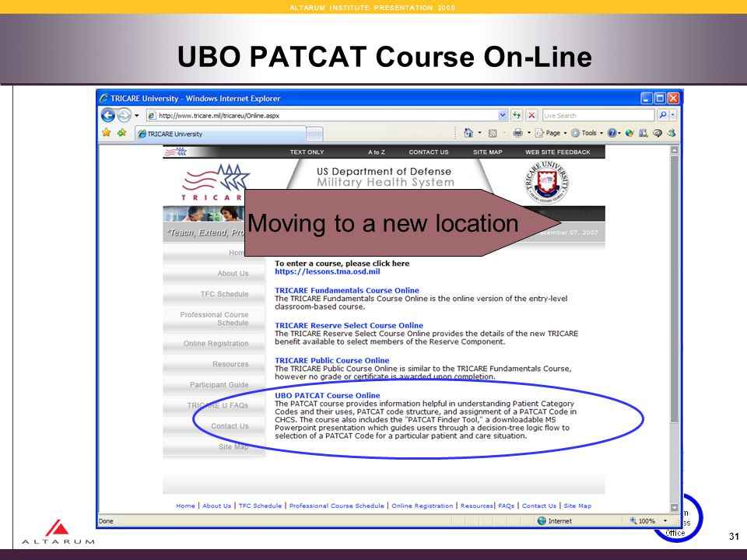747x560 pixels.
Task: Click the footer Home link
Action: click(185, 506)
